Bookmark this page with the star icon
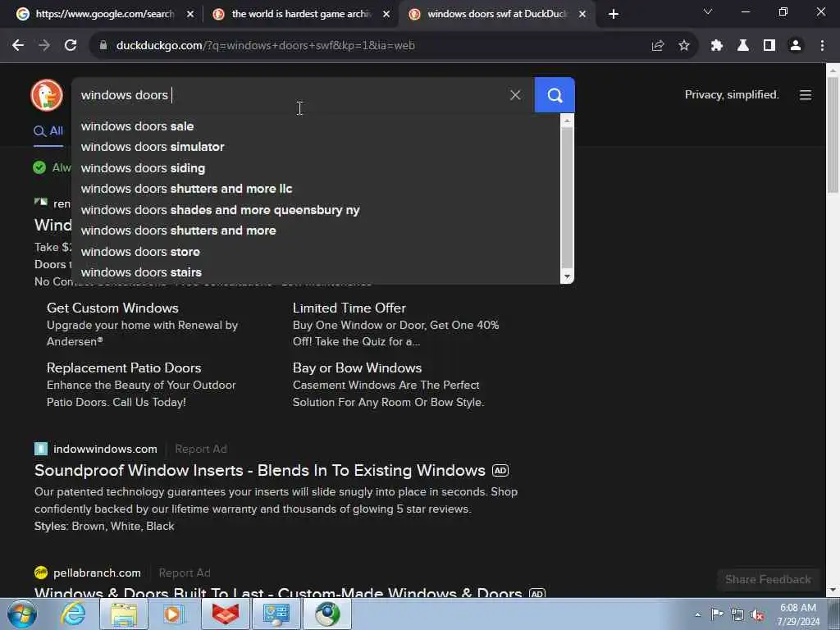The width and height of the screenshot is (840, 630). point(684,46)
